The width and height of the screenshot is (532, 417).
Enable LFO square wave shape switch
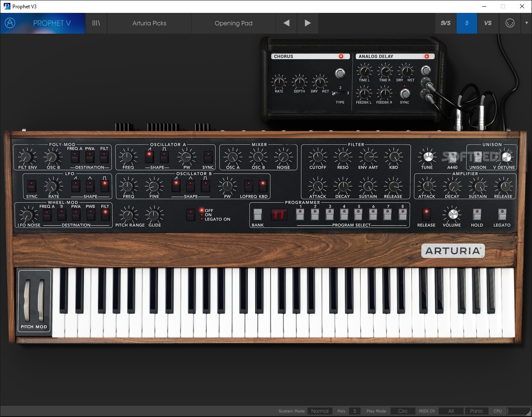pos(105,186)
